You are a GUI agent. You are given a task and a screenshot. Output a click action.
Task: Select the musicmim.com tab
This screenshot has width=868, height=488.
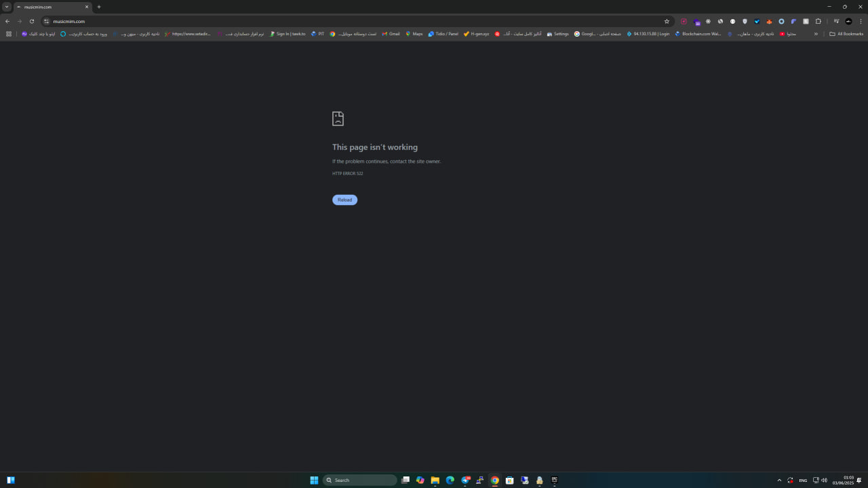coord(47,7)
